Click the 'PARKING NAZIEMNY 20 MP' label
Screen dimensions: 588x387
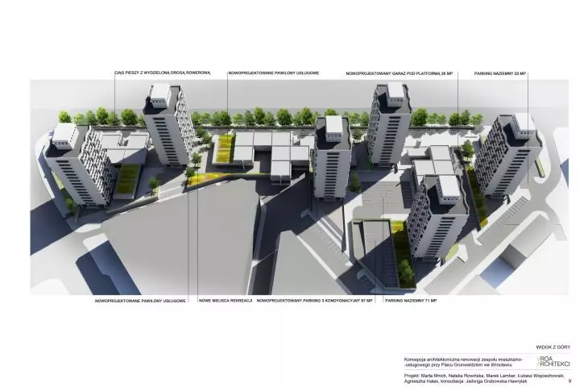(500, 73)
